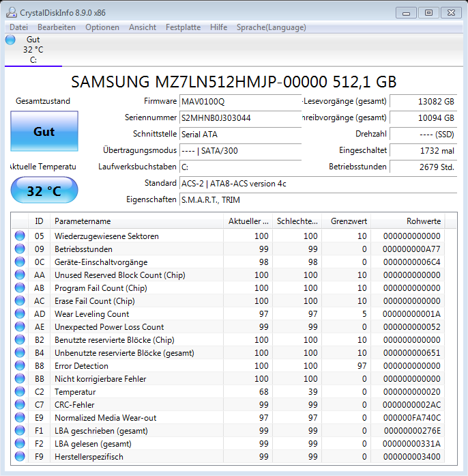Click status orb for Unbenutzte reservierte Blöcke row
The image size is (468, 476).
point(20,353)
